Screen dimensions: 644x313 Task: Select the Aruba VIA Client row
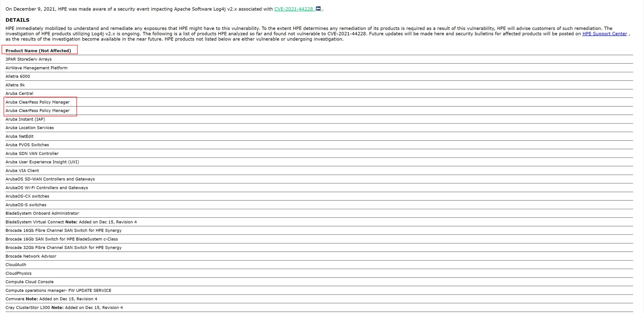[22, 171]
